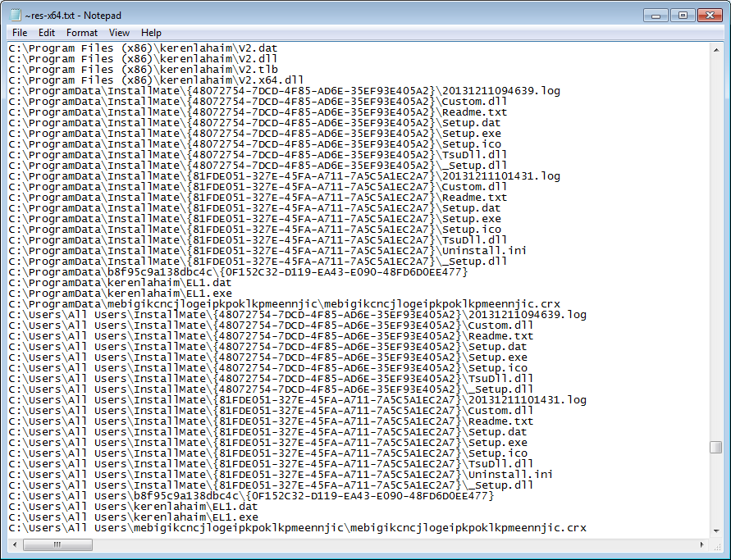731x560 pixels.
Task: Click the vertical scrollbar thumb
Action: [716, 447]
